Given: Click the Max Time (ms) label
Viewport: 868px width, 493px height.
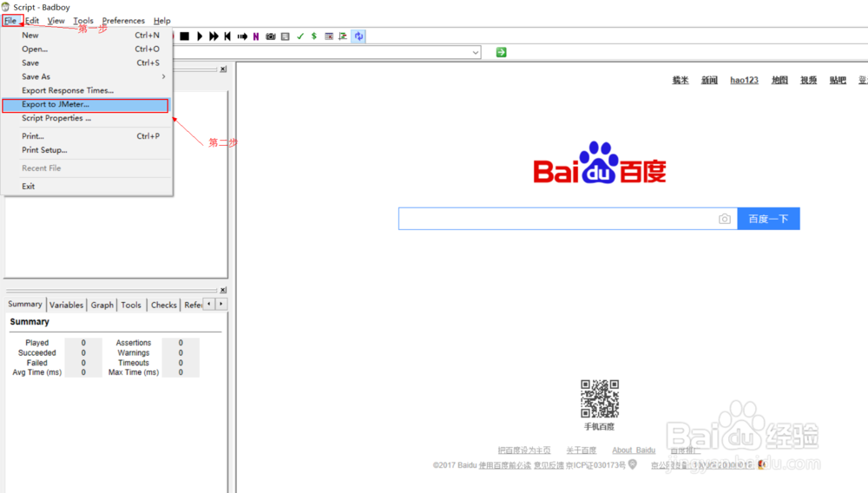Looking at the screenshot, I should [x=134, y=372].
